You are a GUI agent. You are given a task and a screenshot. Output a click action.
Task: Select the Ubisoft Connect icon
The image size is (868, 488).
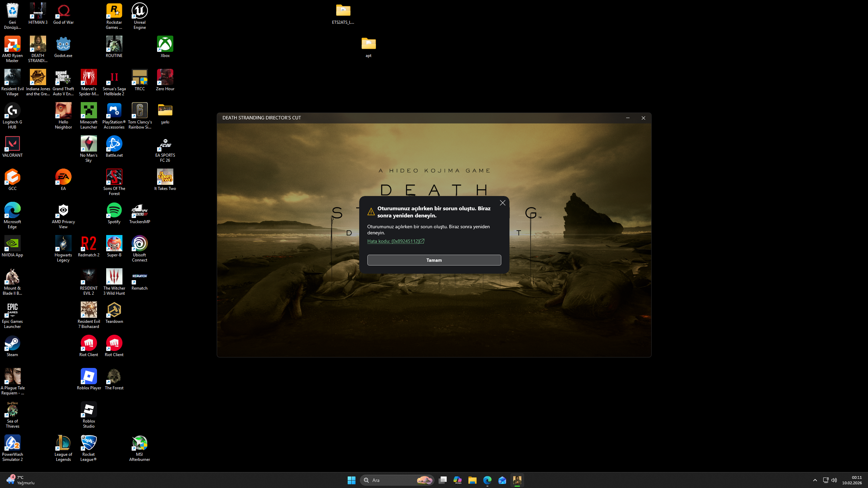pyautogui.click(x=140, y=249)
